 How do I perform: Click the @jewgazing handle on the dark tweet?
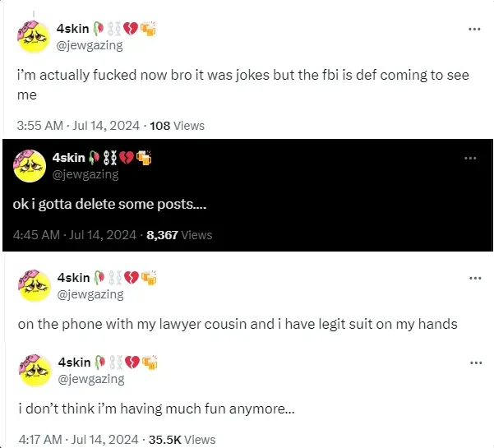click(85, 174)
